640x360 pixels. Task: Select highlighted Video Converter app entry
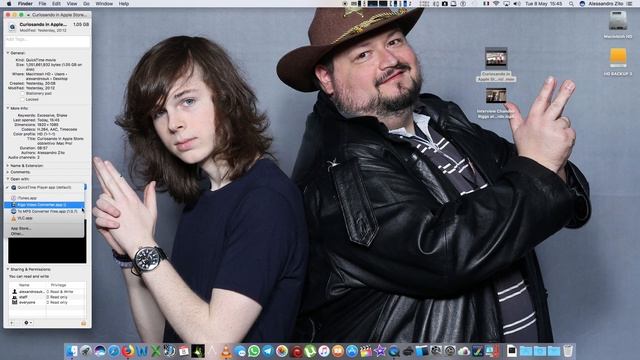(x=44, y=205)
